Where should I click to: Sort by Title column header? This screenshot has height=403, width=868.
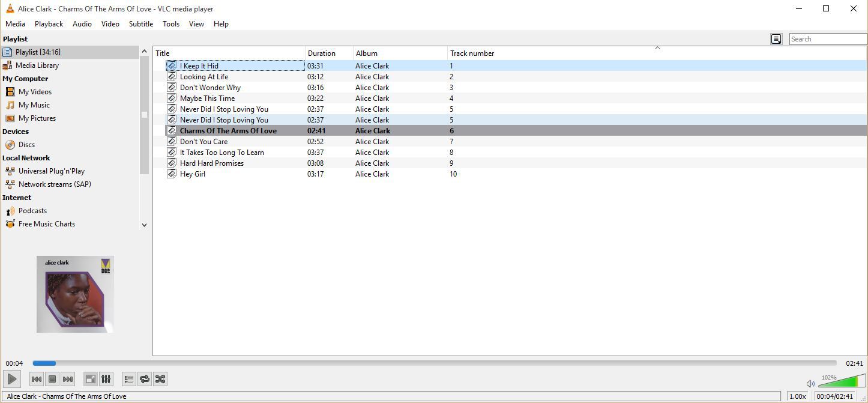[x=229, y=53]
